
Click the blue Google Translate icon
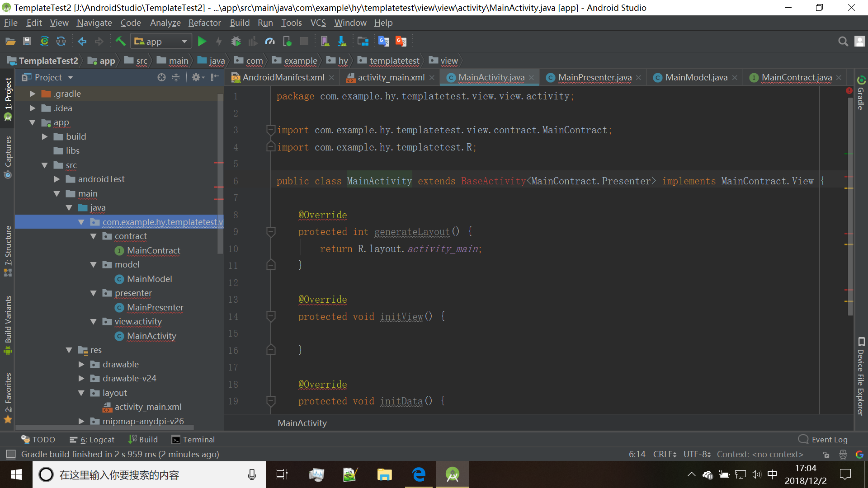(384, 42)
